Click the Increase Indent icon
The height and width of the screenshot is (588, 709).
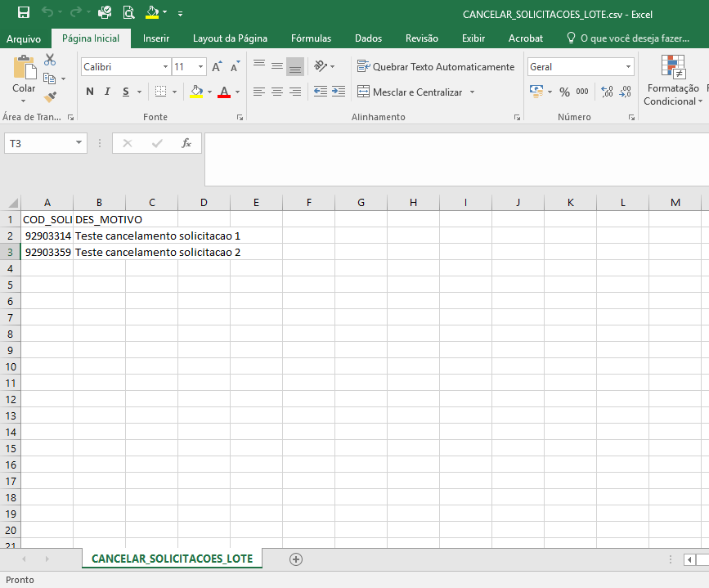tap(338, 92)
